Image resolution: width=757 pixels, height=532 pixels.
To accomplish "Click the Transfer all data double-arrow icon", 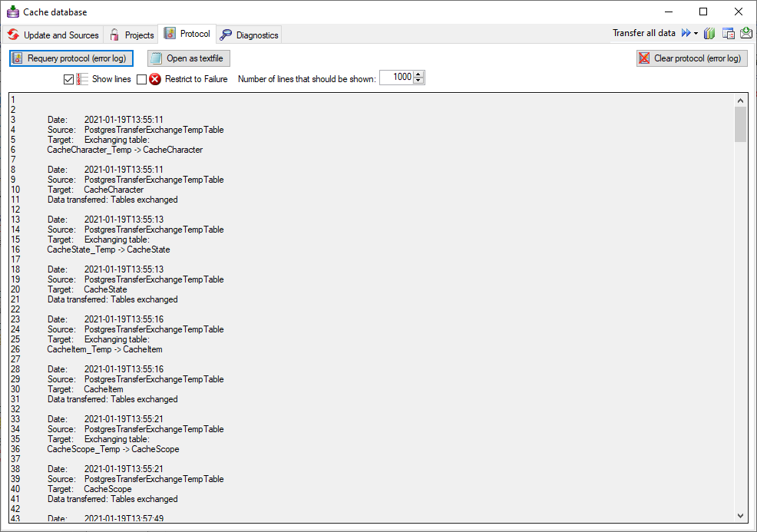I will coord(686,33).
